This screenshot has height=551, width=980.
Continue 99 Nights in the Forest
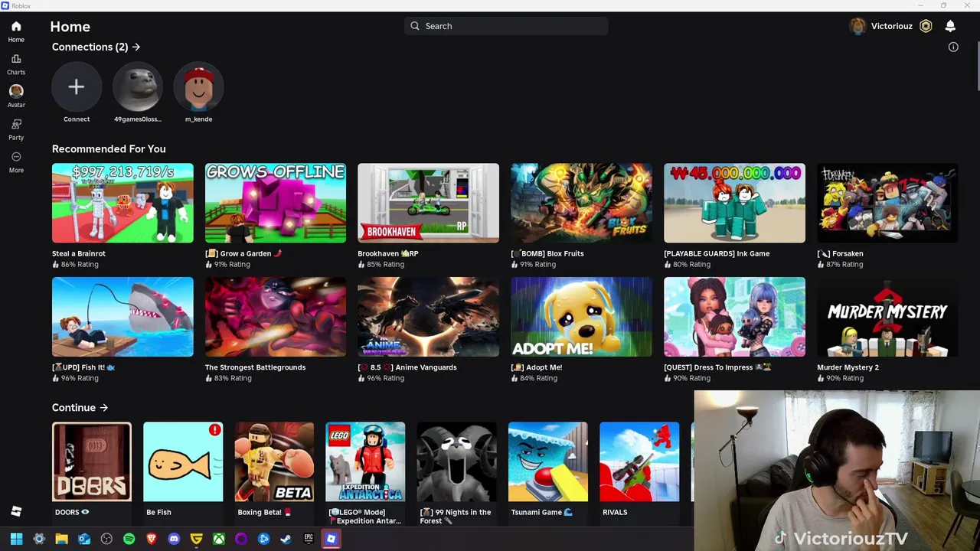[456, 461]
